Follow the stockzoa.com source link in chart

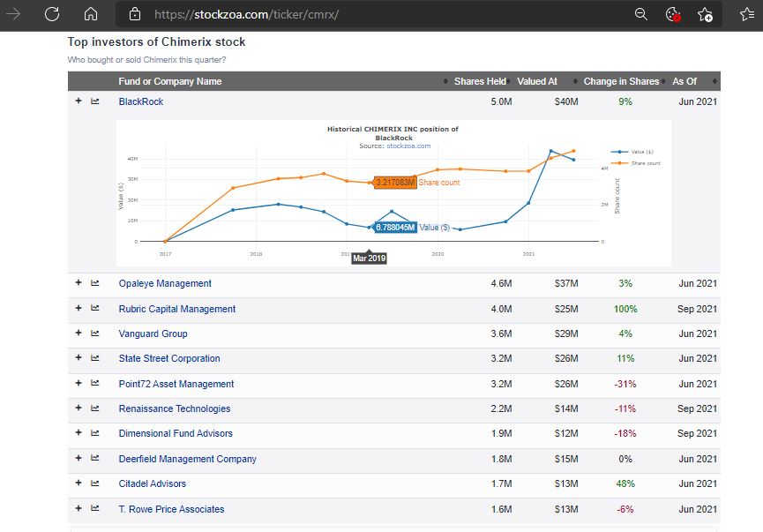click(x=408, y=146)
